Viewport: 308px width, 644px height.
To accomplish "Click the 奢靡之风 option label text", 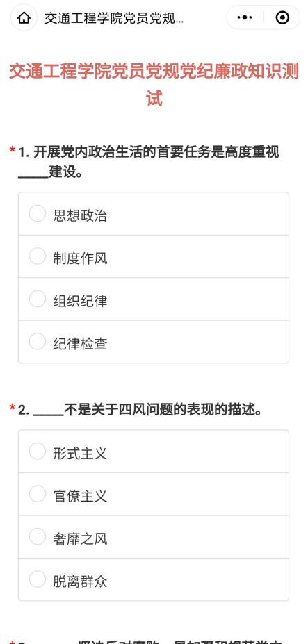I will tap(80, 539).
